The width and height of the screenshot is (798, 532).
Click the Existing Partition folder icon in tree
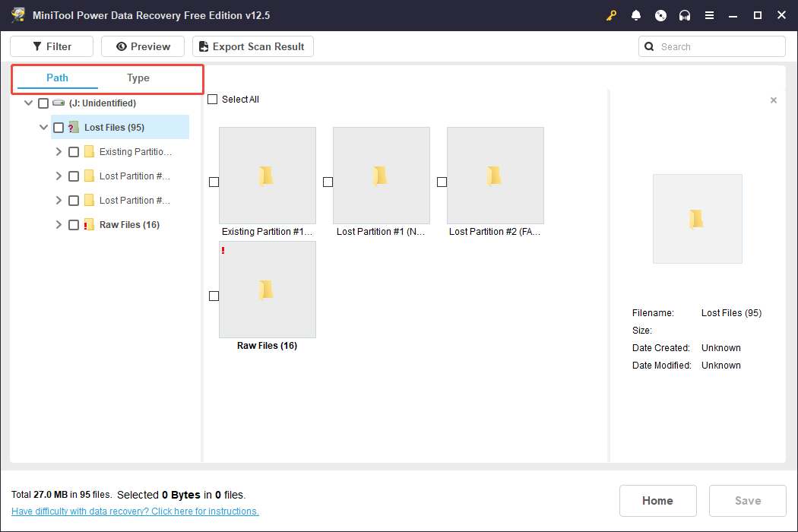click(89, 152)
